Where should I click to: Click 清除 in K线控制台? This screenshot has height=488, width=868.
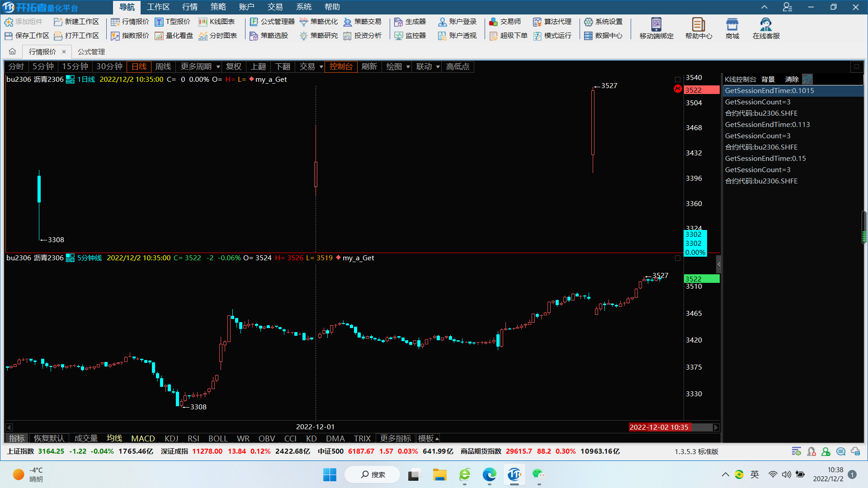(792, 79)
